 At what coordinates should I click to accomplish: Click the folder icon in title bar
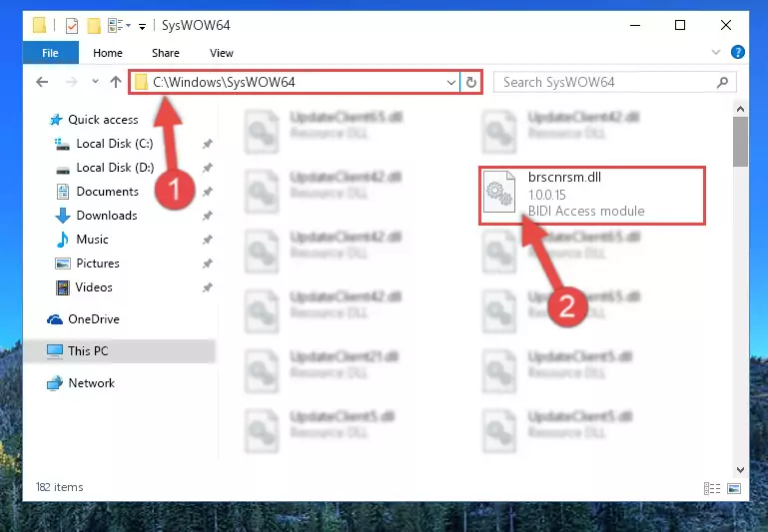(39, 25)
